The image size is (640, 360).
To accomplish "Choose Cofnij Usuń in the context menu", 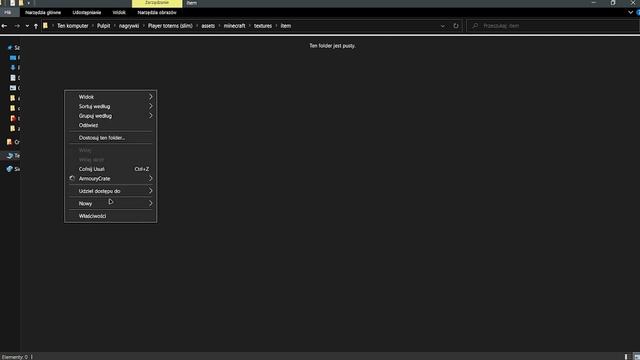I will pyautogui.click(x=111, y=169).
